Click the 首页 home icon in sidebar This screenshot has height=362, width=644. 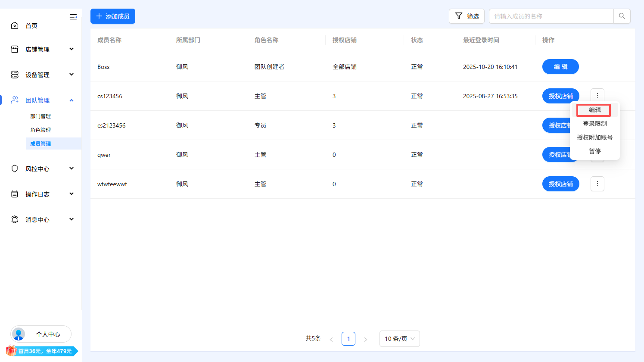click(x=15, y=25)
